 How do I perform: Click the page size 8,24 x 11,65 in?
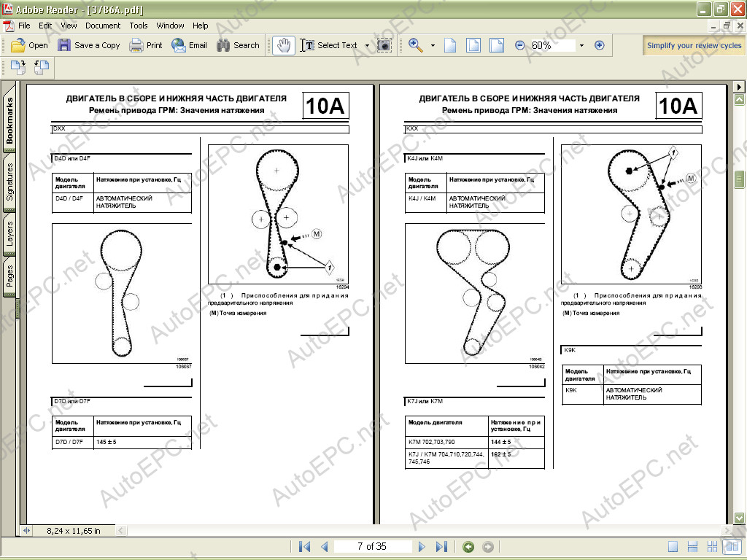tap(74, 531)
